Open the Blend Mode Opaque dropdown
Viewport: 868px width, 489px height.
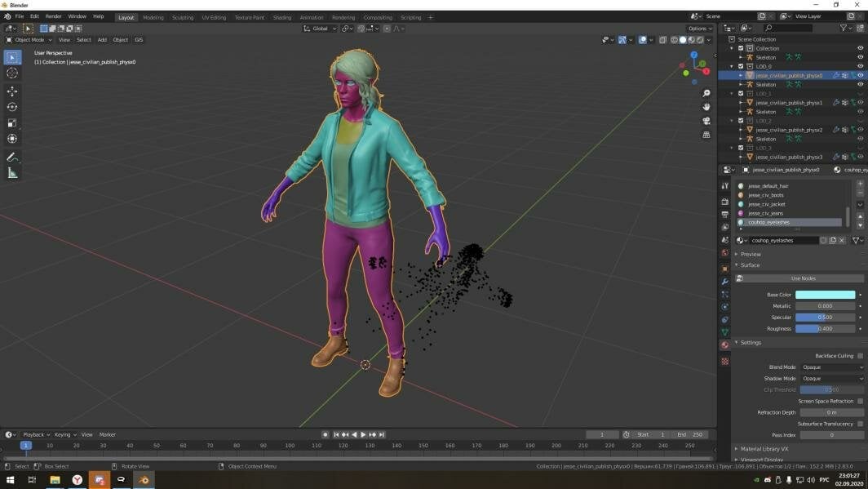[x=832, y=367]
